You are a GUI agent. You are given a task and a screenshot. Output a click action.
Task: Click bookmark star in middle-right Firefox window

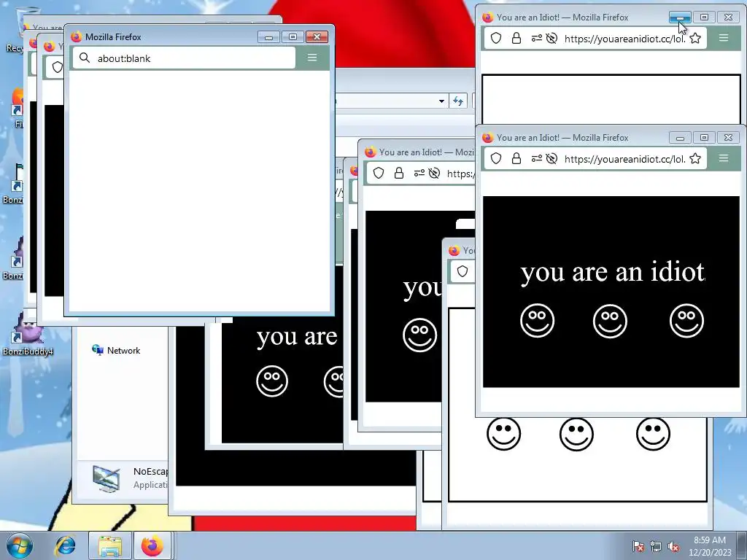[695, 158]
